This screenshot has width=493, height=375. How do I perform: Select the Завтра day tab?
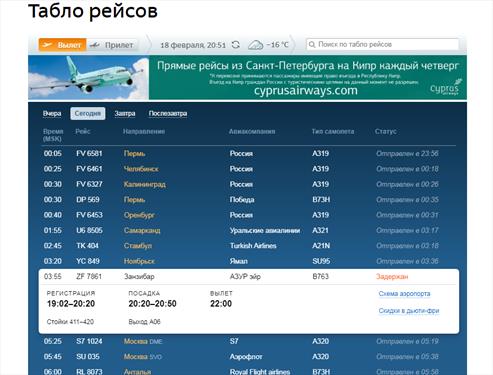click(x=125, y=114)
